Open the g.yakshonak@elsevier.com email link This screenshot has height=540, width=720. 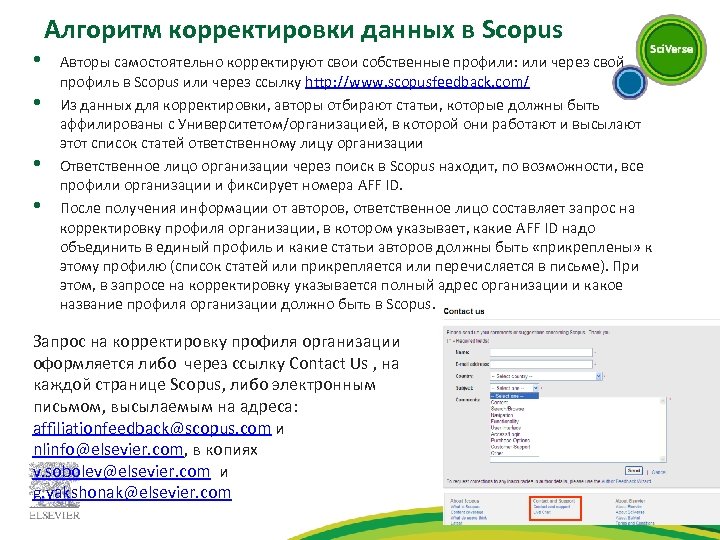click(131, 492)
